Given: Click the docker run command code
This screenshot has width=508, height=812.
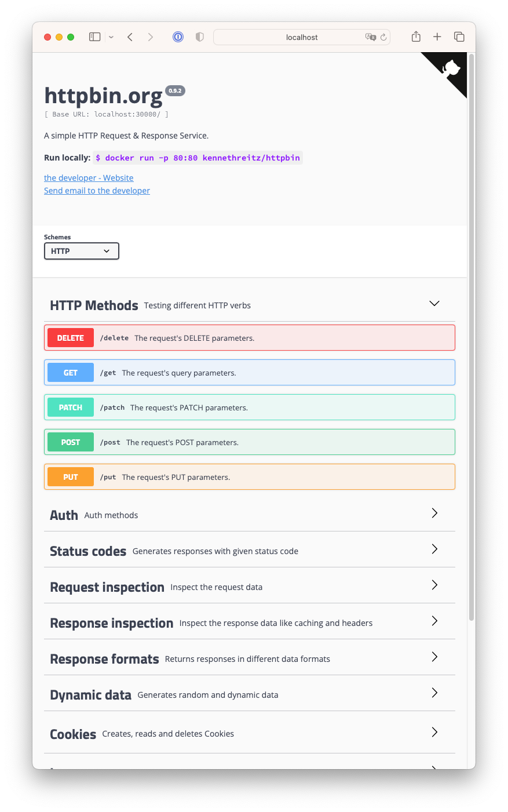Looking at the screenshot, I should tap(198, 158).
